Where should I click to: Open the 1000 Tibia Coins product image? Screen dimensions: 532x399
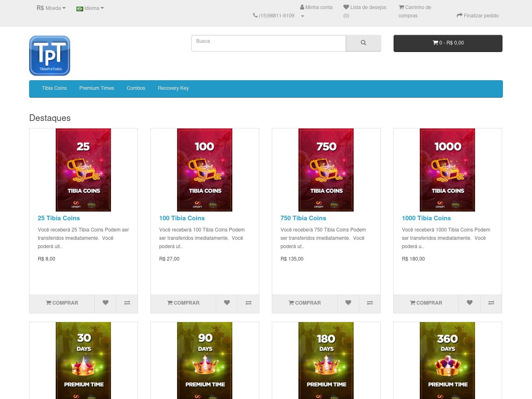pyautogui.click(x=448, y=170)
